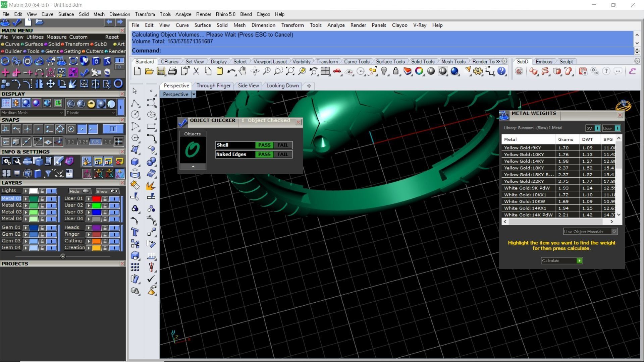644x362 pixels.
Task: Open the V-Ray menu
Action: [420, 25]
